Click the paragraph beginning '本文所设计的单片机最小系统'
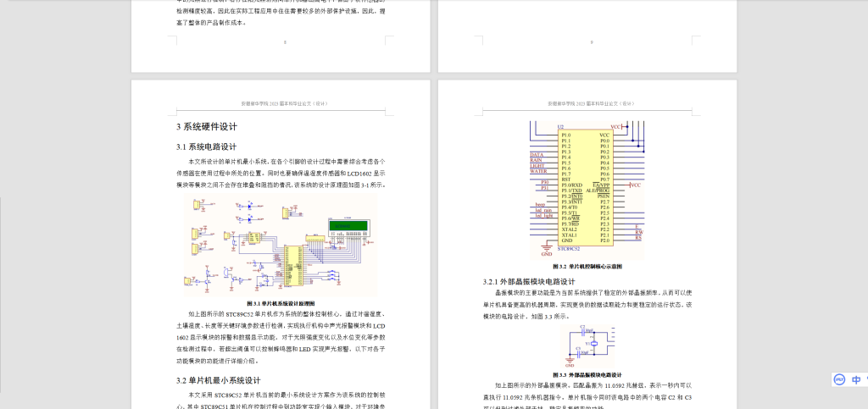Viewport: 868px width, 409px height. click(281, 174)
